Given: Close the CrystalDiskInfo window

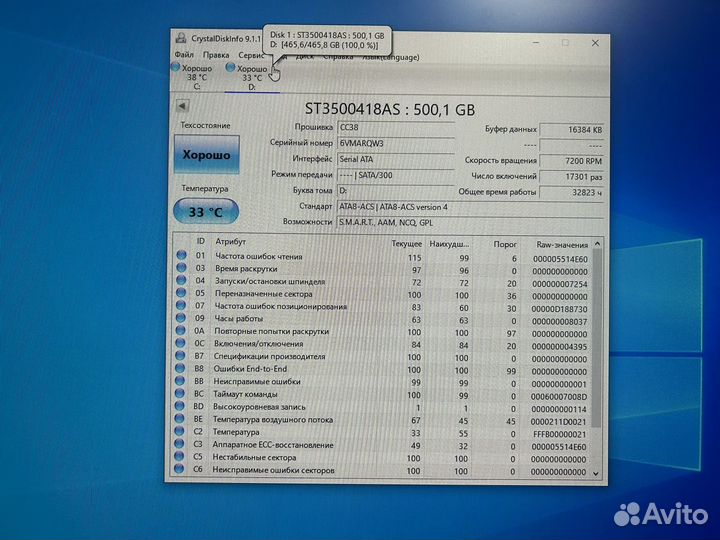Looking at the screenshot, I should click(595, 43).
